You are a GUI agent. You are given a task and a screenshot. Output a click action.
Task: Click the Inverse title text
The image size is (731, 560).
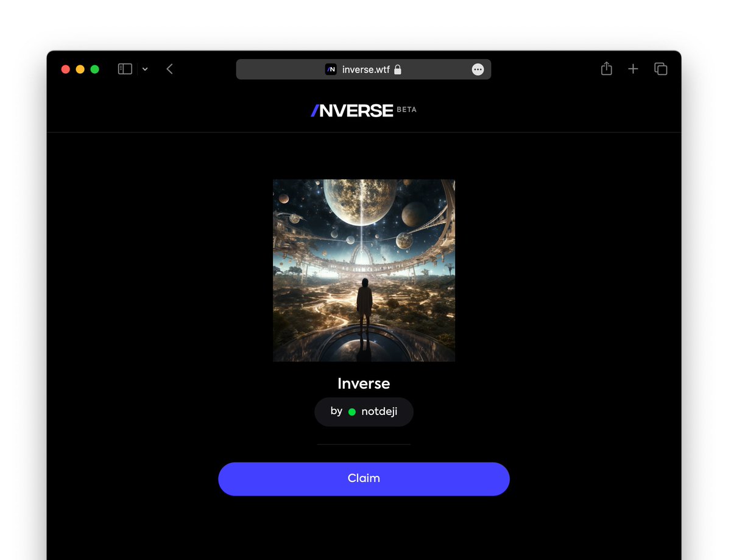[x=364, y=383]
